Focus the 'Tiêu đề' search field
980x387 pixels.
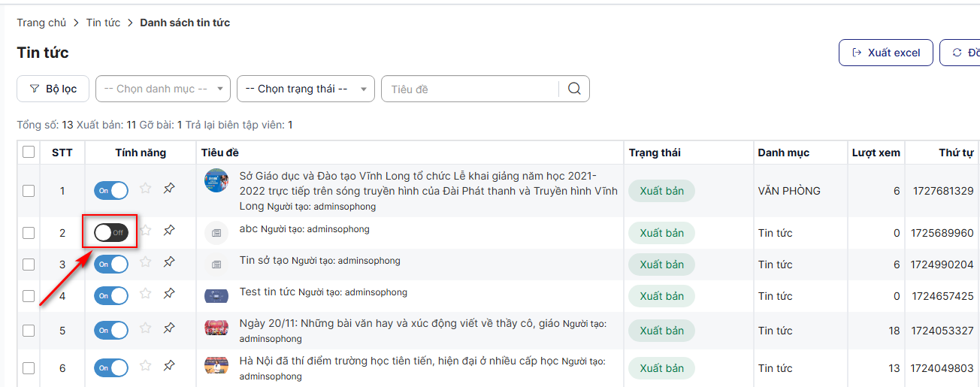[x=470, y=89]
